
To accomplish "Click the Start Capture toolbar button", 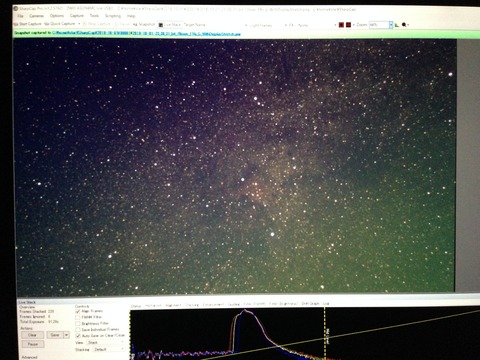I will [28, 24].
